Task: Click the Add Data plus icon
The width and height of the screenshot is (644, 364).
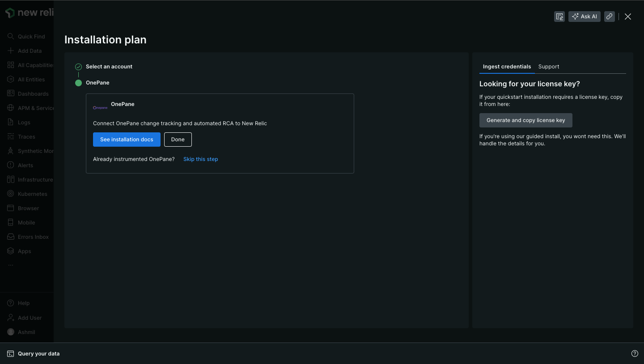Action: pyautogui.click(x=11, y=51)
